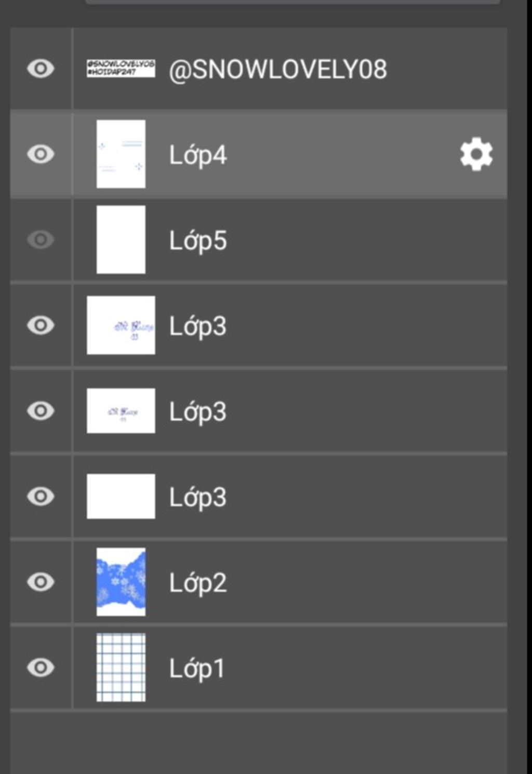This screenshot has height=774, width=532.
Task: Open settings gear for Lớp4 layer
Action: [x=476, y=154]
